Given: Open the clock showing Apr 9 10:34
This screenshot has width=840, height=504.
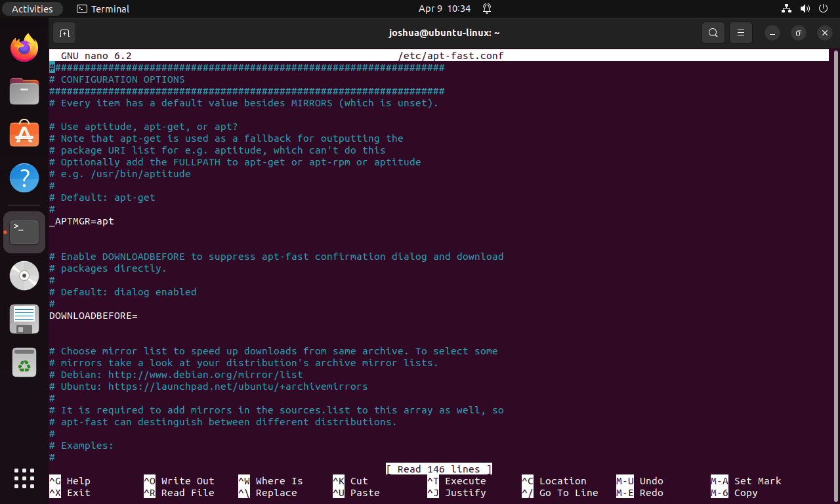Looking at the screenshot, I should pos(445,9).
